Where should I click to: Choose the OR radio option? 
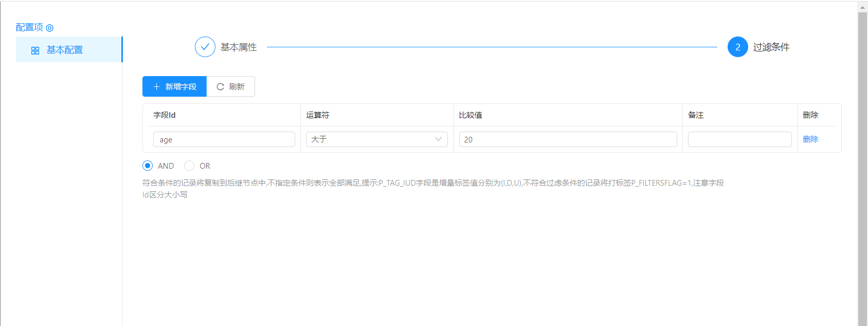(189, 166)
